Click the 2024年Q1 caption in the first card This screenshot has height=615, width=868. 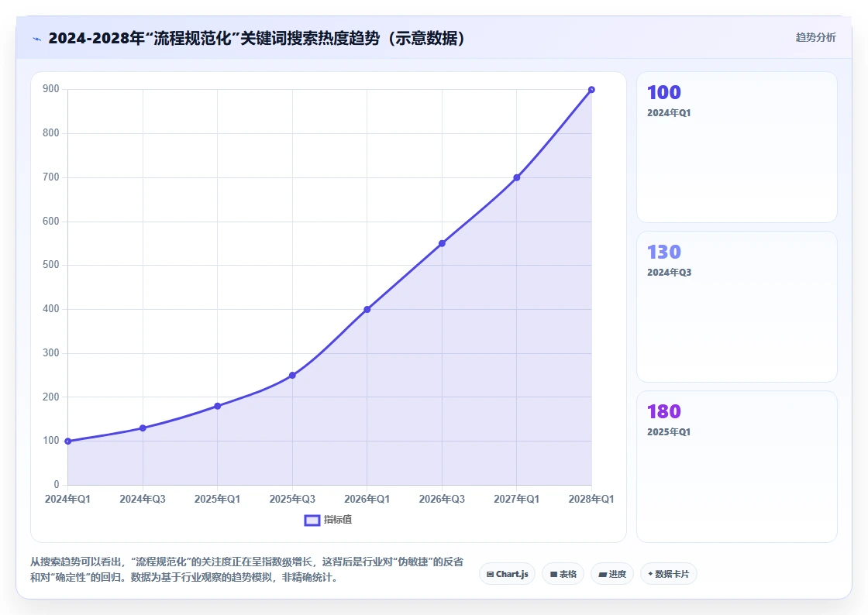point(669,113)
